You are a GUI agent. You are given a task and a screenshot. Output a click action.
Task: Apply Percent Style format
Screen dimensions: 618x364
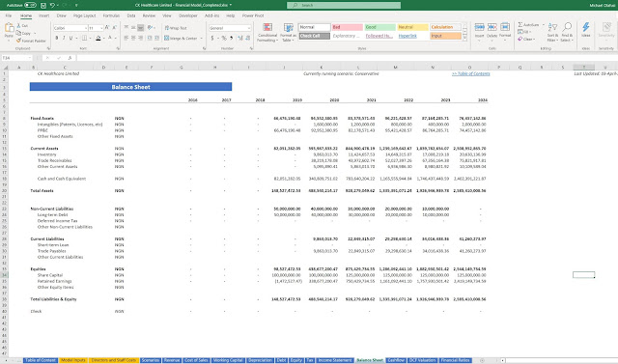point(224,39)
